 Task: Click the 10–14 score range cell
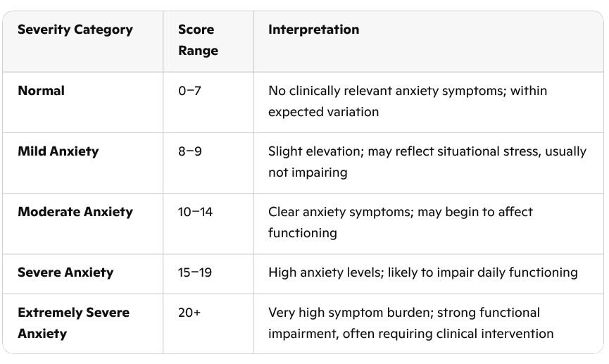(195, 212)
